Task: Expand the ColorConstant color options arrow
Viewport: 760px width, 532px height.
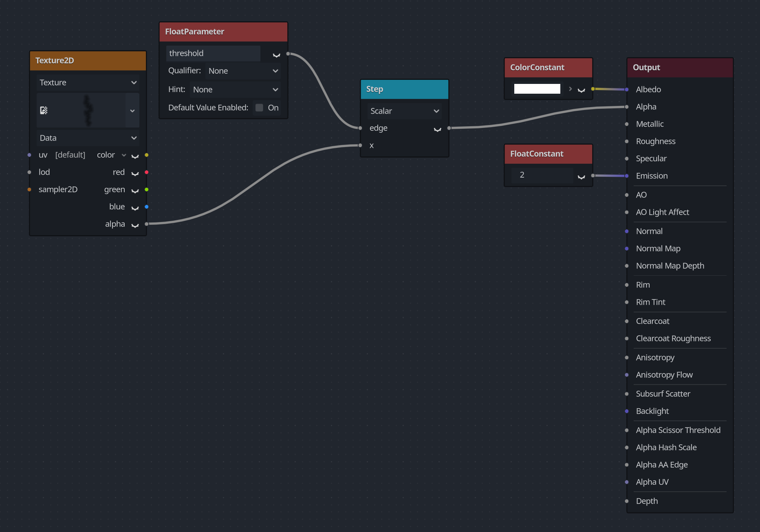Action: pos(570,89)
